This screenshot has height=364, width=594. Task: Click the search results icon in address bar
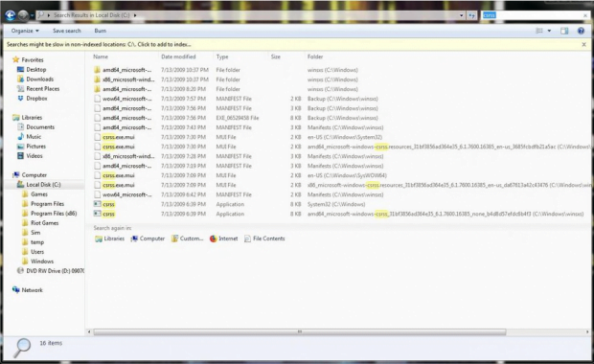40,15
